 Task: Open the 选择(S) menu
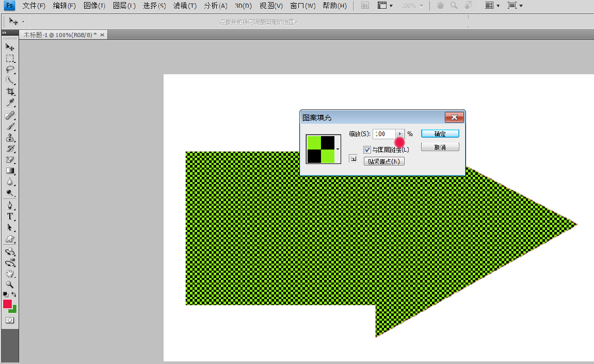click(x=154, y=6)
